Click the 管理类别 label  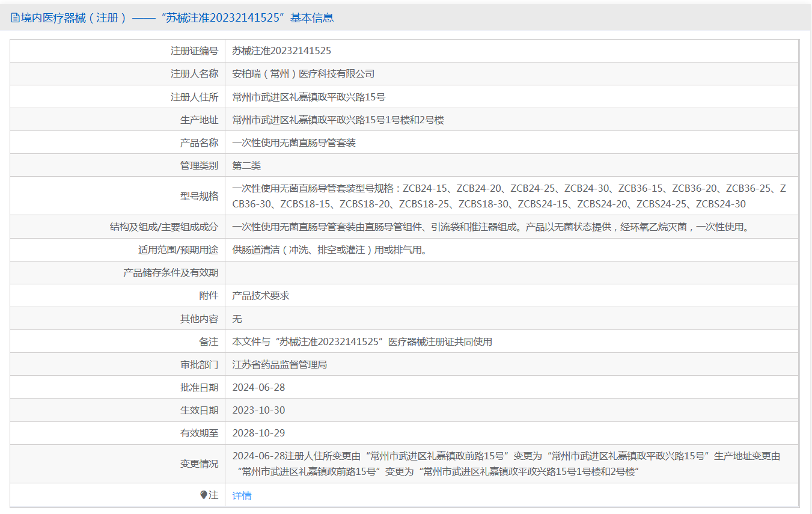(199, 165)
